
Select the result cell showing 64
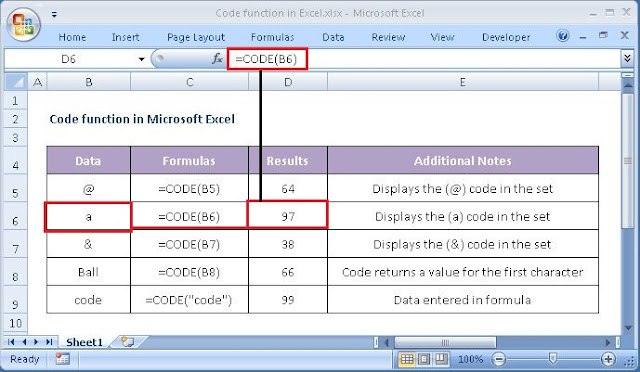[288, 188]
